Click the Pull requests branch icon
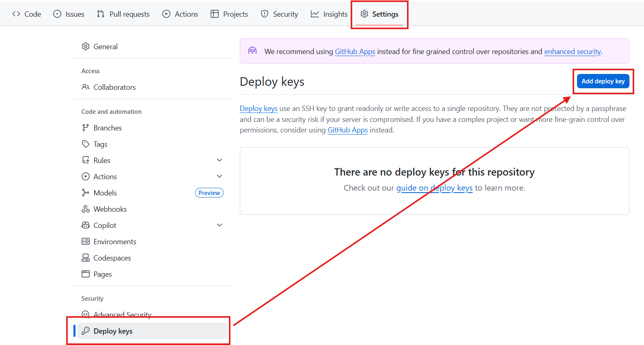644x345 pixels. (x=101, y=14)
